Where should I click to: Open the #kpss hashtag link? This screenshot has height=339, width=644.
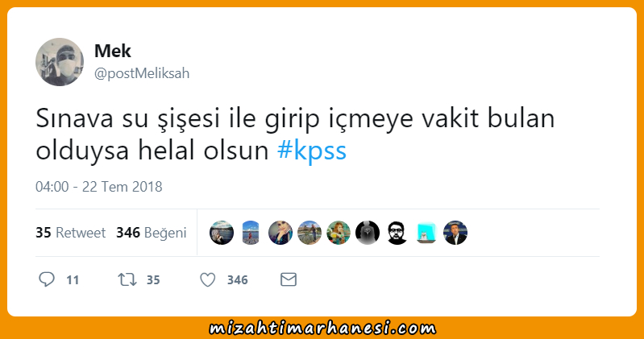[x=312, y=151]
